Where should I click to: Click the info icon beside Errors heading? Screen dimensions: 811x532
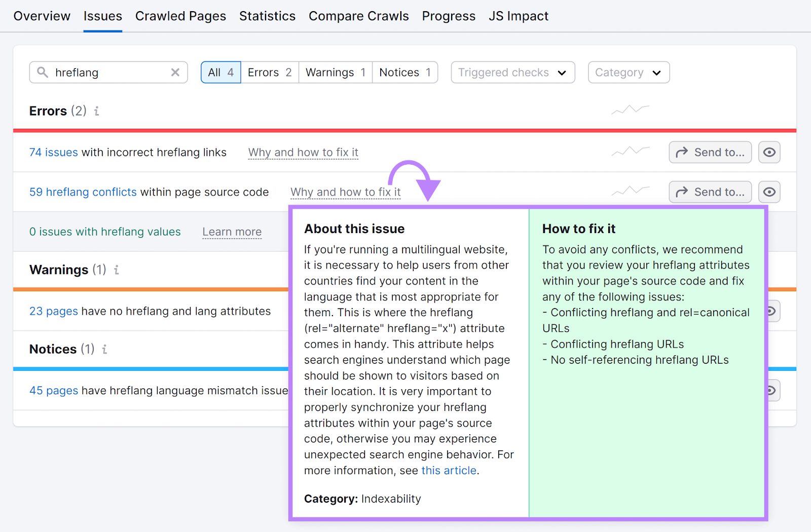[96, 111]
